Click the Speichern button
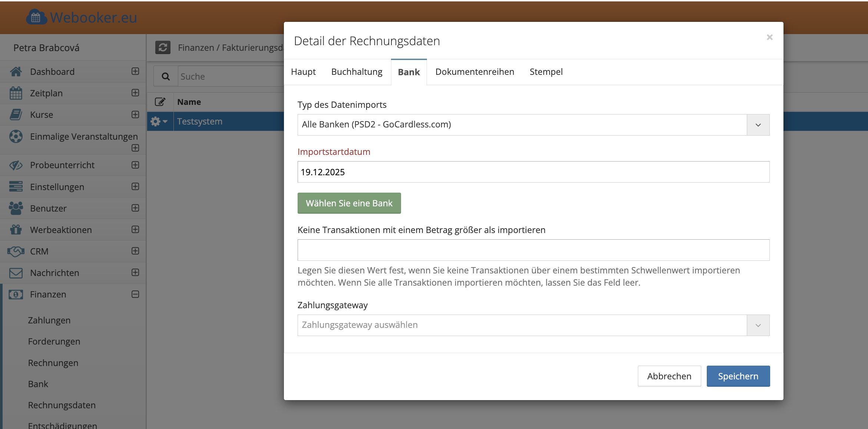This screenshot has height=429, width=868. click(738, 376)
